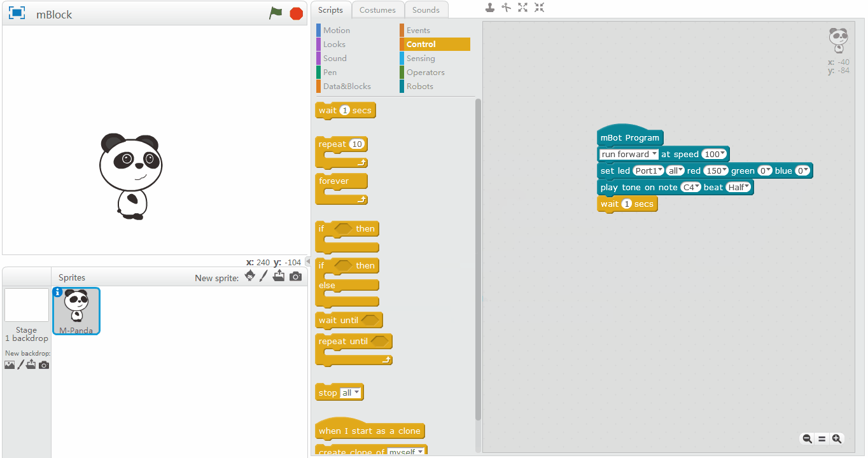
Task: Open M-Panda sprite info button
Action: (x=58, y=292)
